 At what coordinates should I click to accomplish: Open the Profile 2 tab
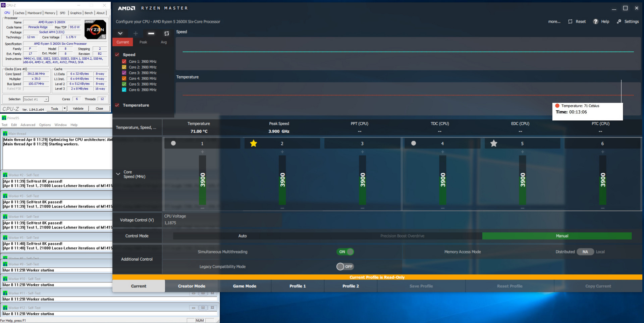coord(351,286)
